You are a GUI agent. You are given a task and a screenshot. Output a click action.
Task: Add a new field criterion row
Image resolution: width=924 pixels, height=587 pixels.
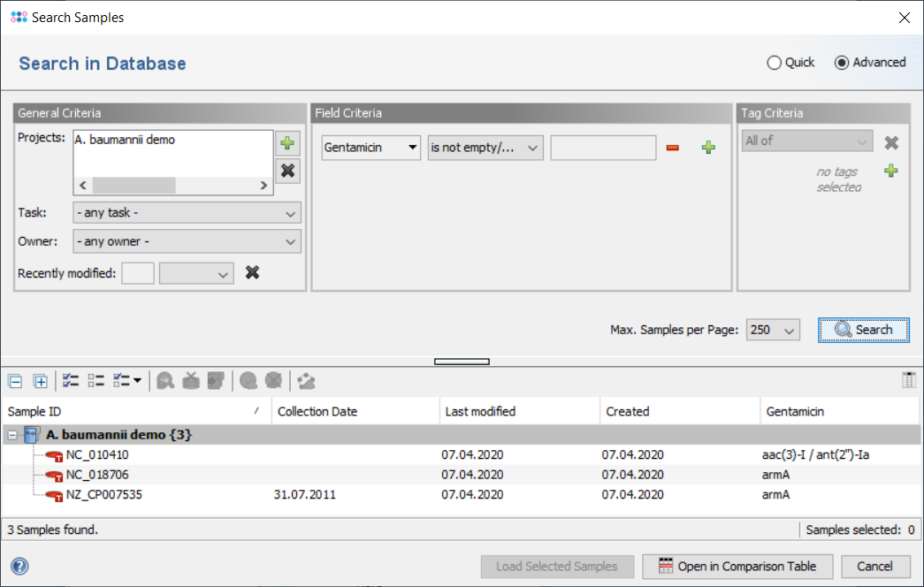point(707,148)
